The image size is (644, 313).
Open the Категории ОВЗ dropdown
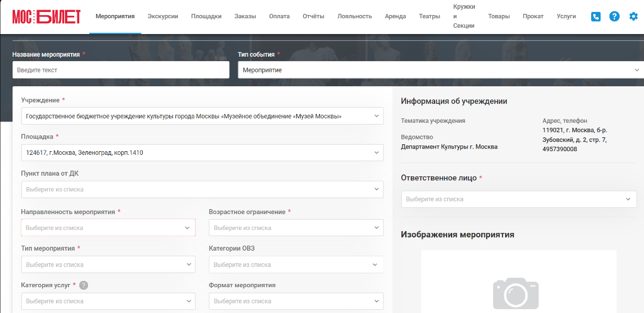[296, 265]
